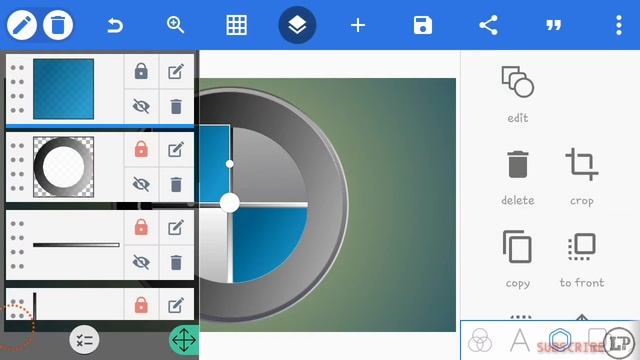The width and height of the screenshot is (640, 360).
Task: Hide the blue square layer
Action: [x=141, y=107]
